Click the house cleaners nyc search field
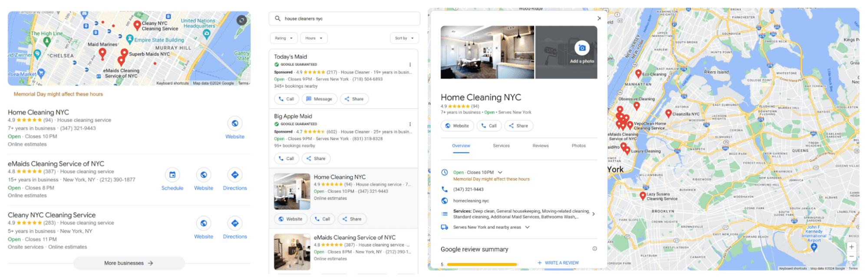This screenshot has height=277, width=868. tap(344, 19)
